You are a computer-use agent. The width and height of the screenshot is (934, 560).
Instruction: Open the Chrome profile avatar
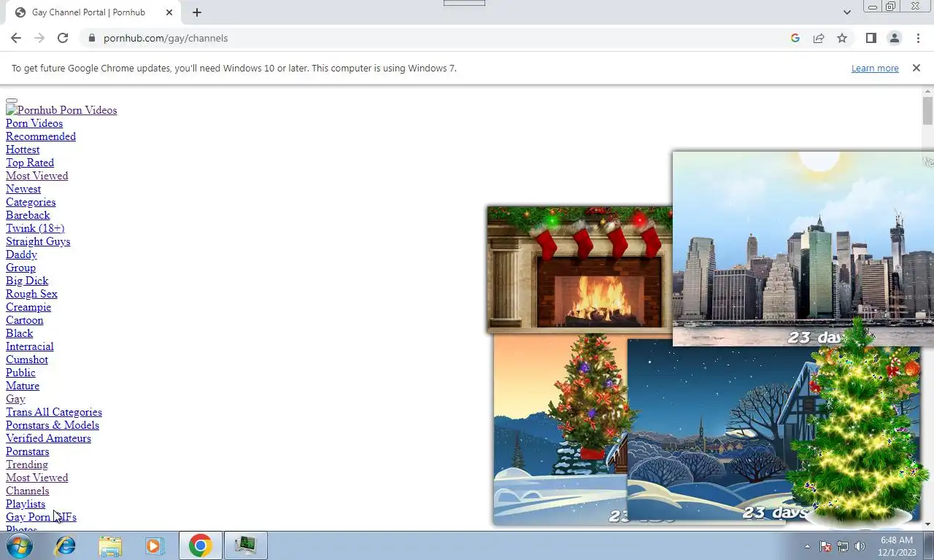(x=894, y=38)
